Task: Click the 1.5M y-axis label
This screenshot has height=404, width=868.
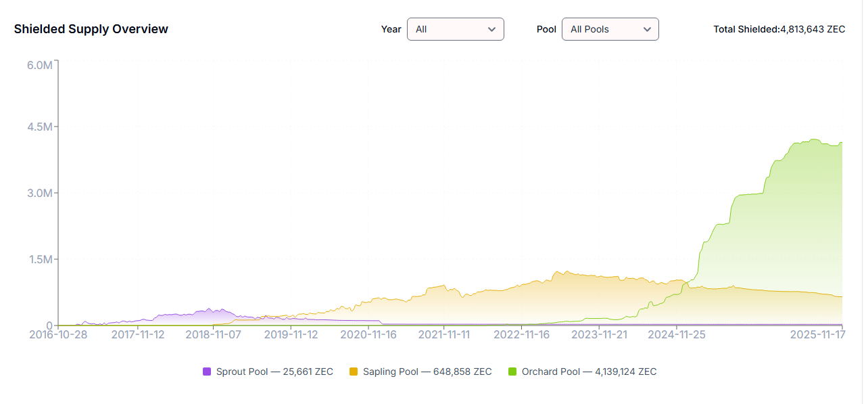Action: click(39, 260)
